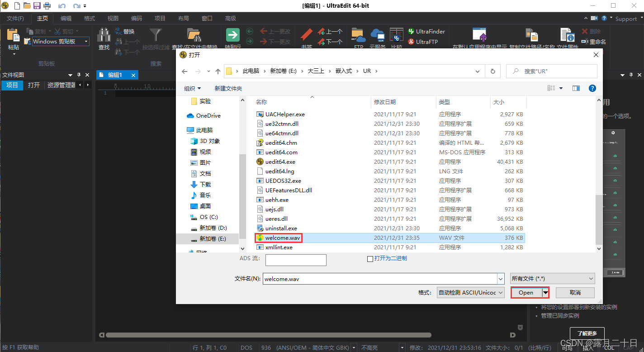Open UltraFinder from the ribbon

426,31
